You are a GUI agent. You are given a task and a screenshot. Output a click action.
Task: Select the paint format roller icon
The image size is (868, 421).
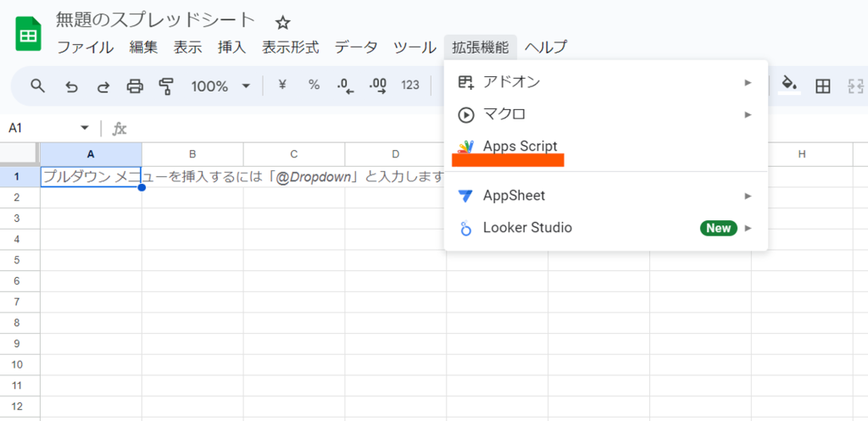point(165,86)
